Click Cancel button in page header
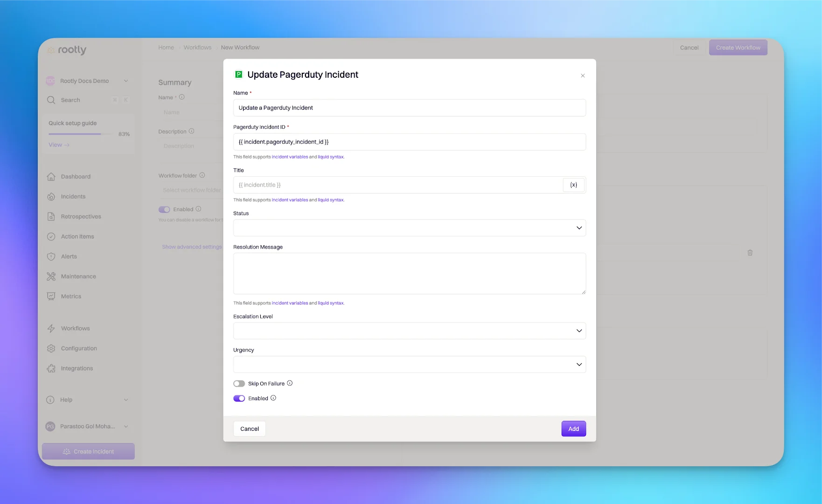 coord(689,48)
